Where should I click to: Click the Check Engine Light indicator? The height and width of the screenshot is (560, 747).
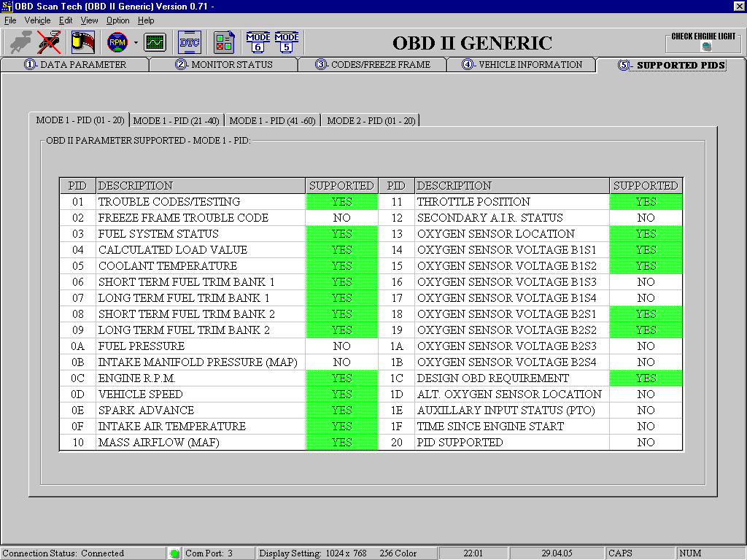(703, 42)
